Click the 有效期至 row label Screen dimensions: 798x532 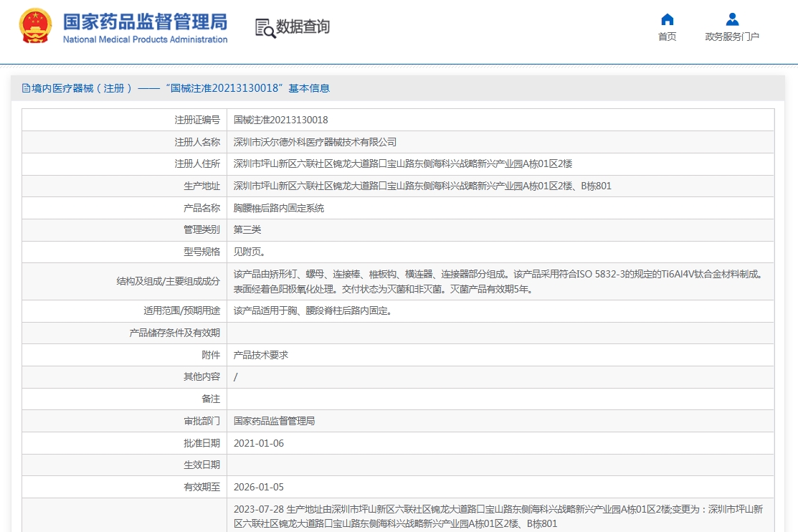(x=202, y=487)
